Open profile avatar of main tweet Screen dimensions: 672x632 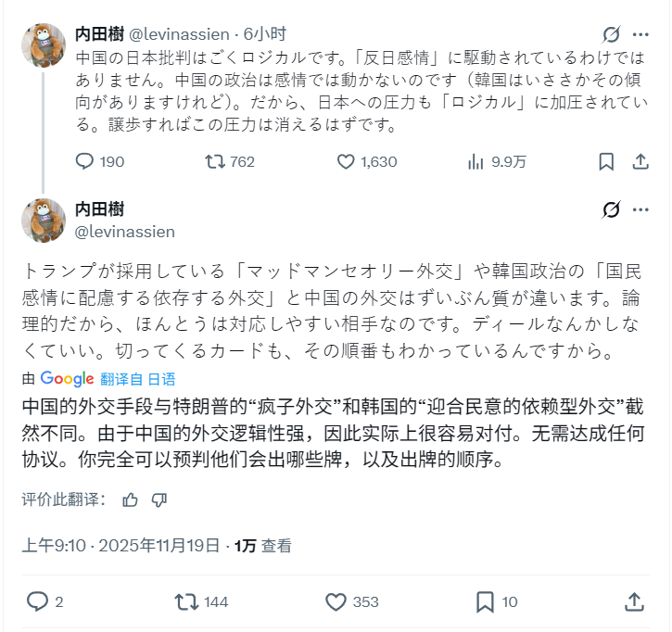click(44, 220)
